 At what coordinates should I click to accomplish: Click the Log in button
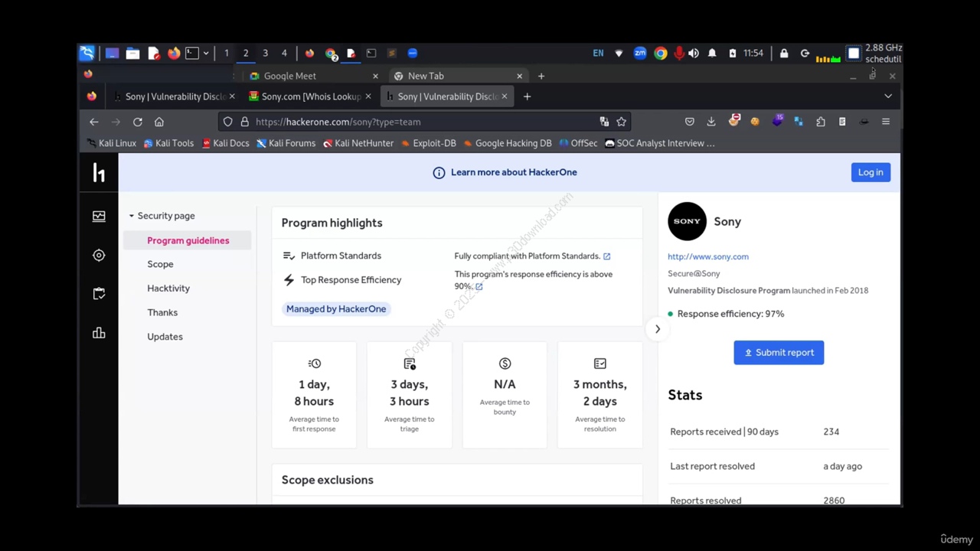(x=871, y=172)
